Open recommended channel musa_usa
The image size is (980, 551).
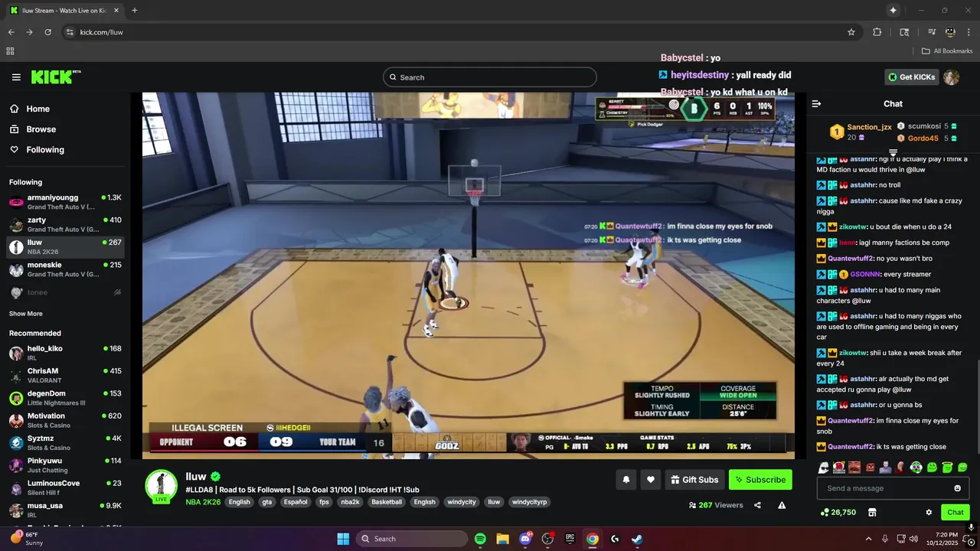tap(65, 510)
